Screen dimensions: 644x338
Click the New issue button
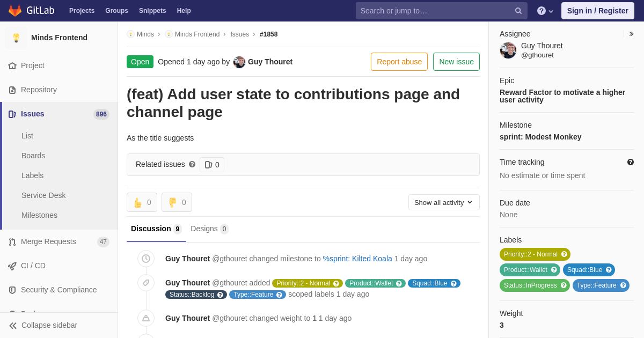[x=456, y=62]
